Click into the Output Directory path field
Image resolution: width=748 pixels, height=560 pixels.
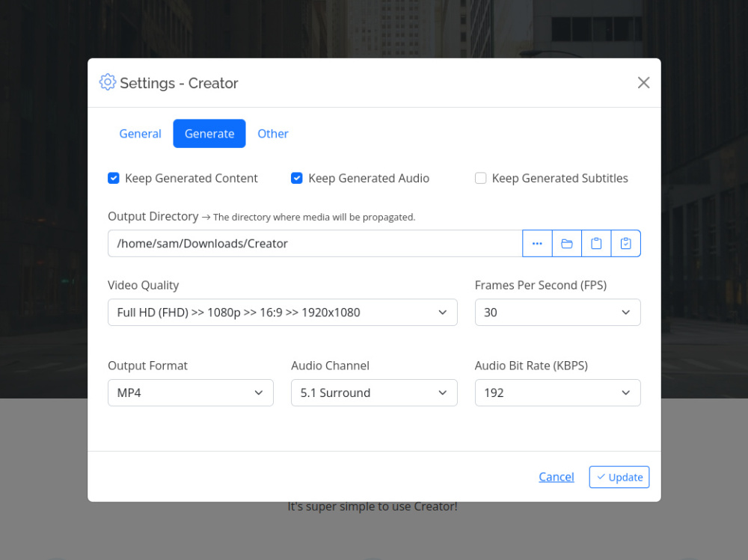tap(315, 243)
